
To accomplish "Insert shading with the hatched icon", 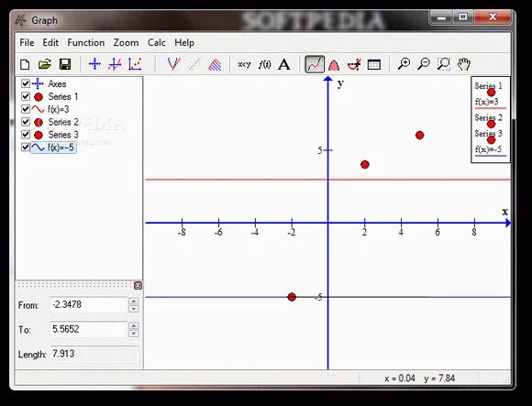I will pyautogui.click(x=215, y=64).
